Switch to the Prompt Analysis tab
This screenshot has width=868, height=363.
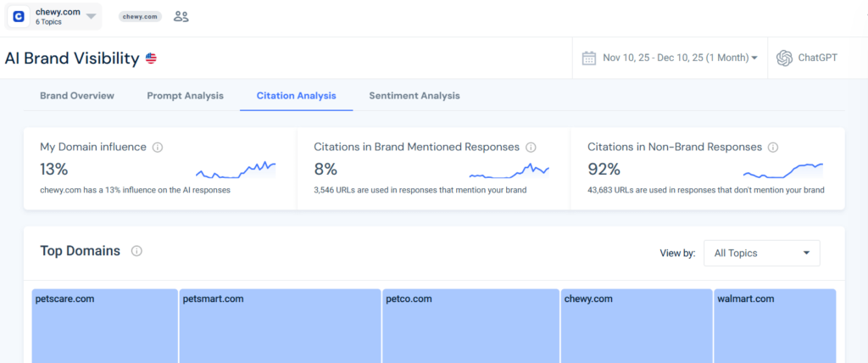point(185,96)
